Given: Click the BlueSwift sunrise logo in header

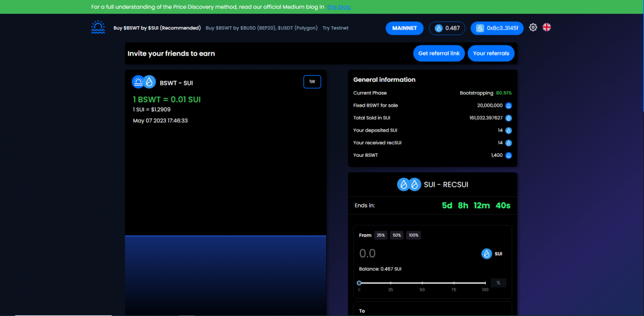Looking at the screenshot, I should (x=98, y=27).
